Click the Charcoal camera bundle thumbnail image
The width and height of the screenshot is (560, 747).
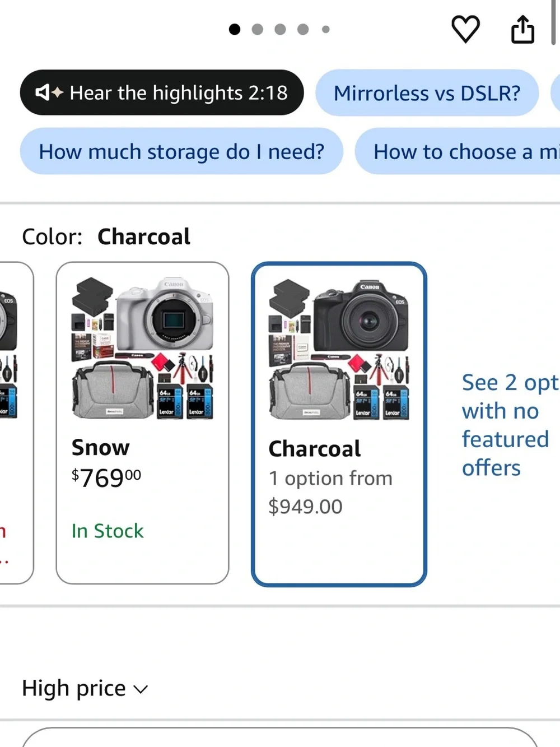339,349
